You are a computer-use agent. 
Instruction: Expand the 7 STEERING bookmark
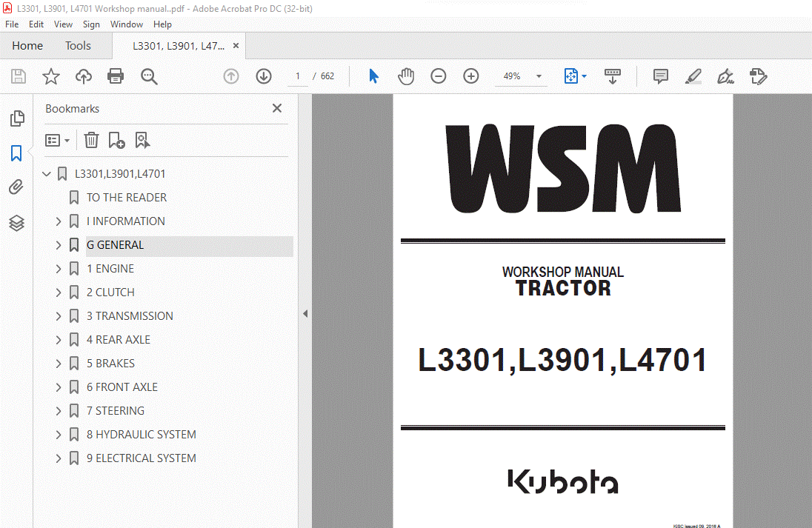click(x=59, y=411)
